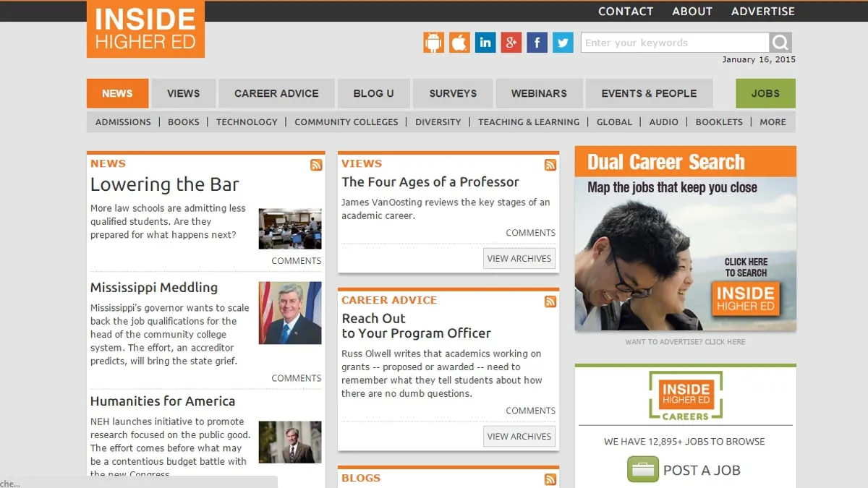Open the LinkedIn social icon
868x488 pixels.
click(x=485, y=43)
